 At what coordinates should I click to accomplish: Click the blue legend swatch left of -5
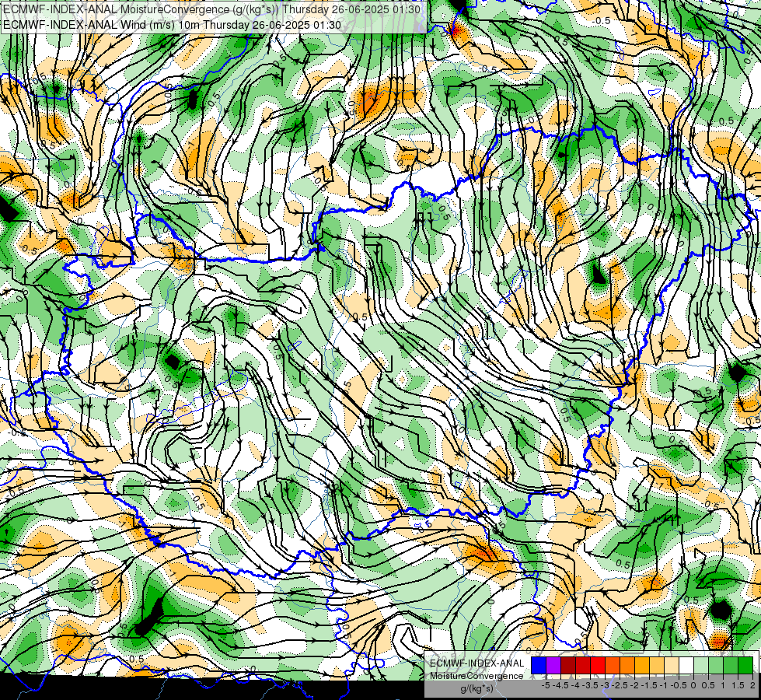pyautogui.click(x=539, y=665)
